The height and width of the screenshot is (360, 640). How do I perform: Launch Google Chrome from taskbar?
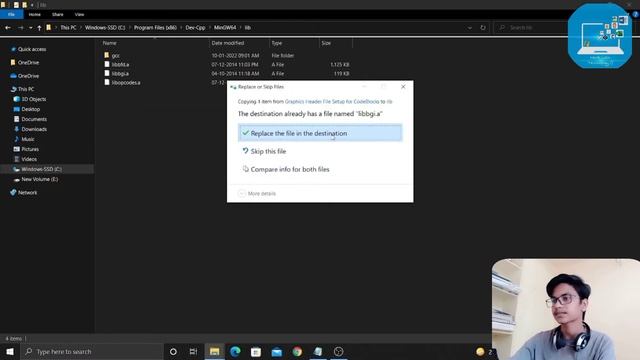pos(297,351)
